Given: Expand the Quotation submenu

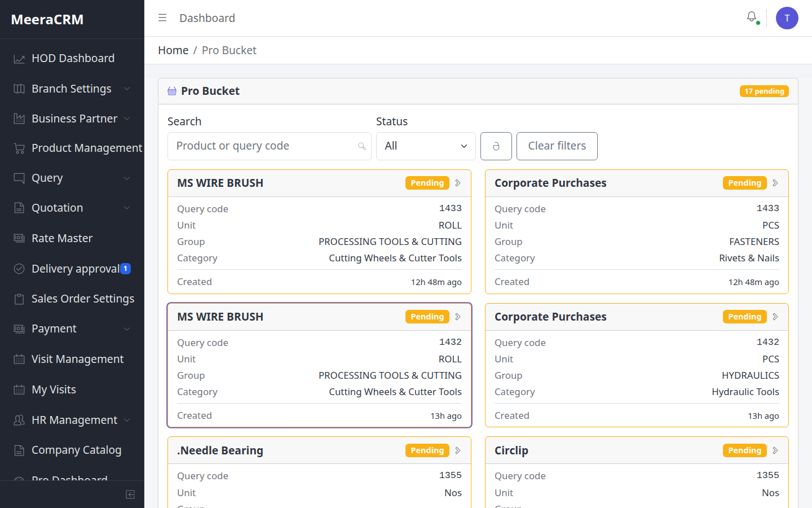Looking at the screenshot, I should click(127, 208).
